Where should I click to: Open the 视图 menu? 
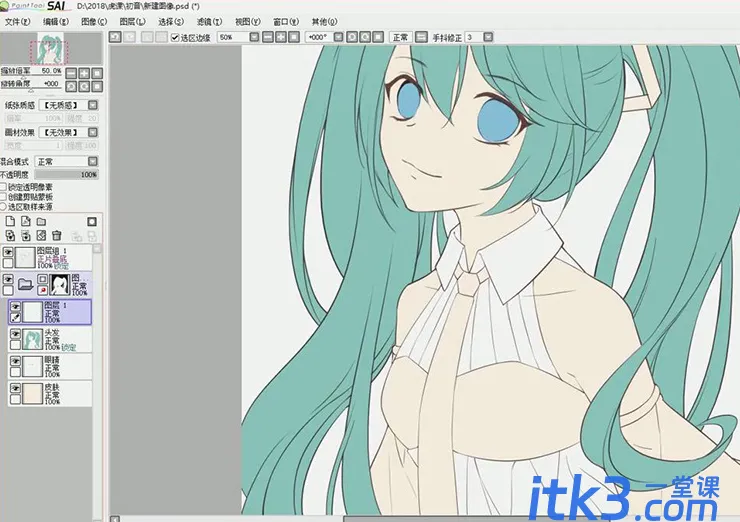click(247, 22)
